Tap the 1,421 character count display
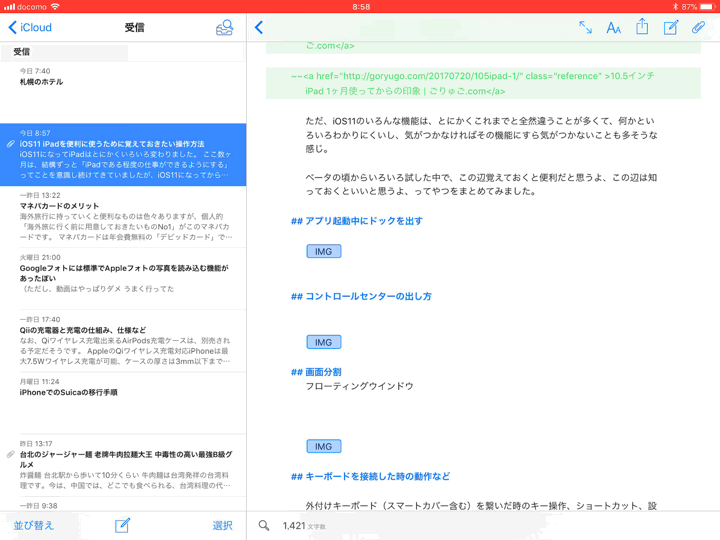The image size is (720, 540). point(304,525)
